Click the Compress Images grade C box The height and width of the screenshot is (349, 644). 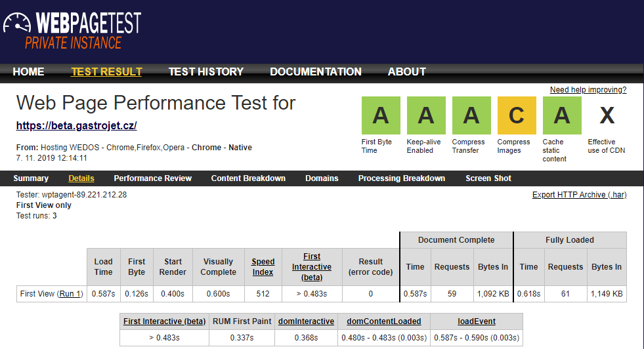pyautogui.click(x=517, y=115)
